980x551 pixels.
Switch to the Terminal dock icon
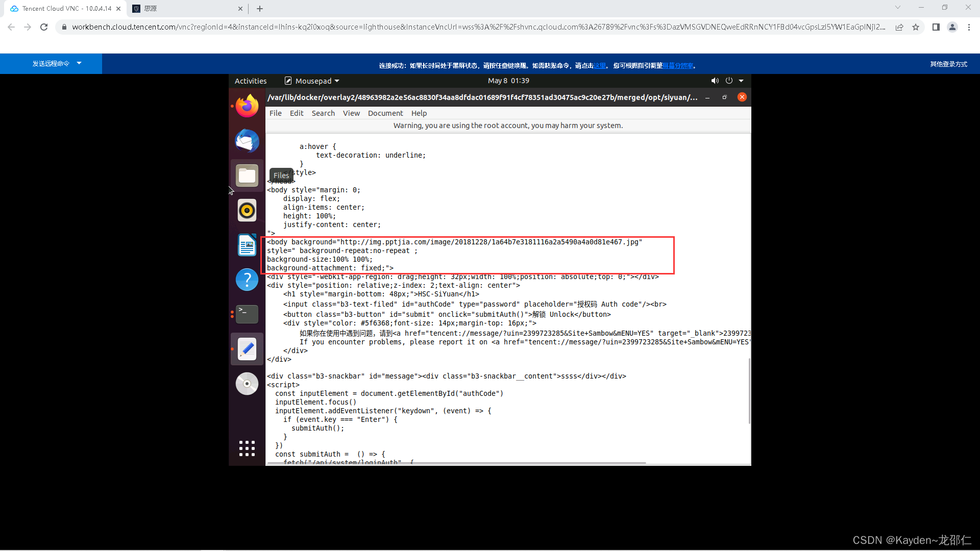(247, 314)
